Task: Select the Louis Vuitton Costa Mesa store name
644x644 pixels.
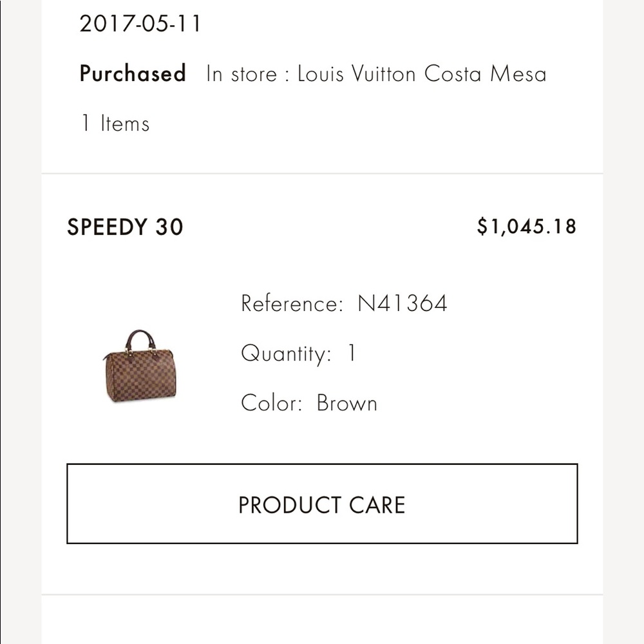Action: 422,73
